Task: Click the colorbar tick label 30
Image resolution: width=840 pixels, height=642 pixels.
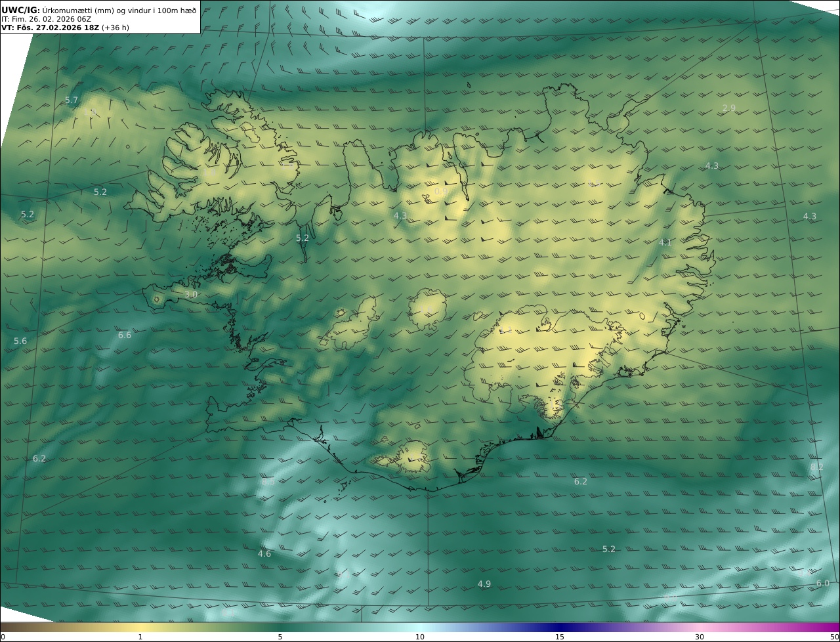Action: pos(700,637)
